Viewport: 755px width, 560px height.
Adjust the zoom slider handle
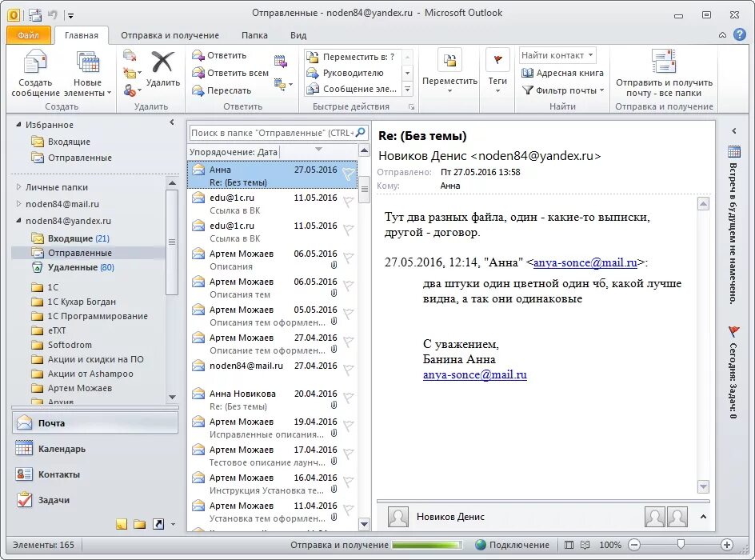(x=681, y=544)
